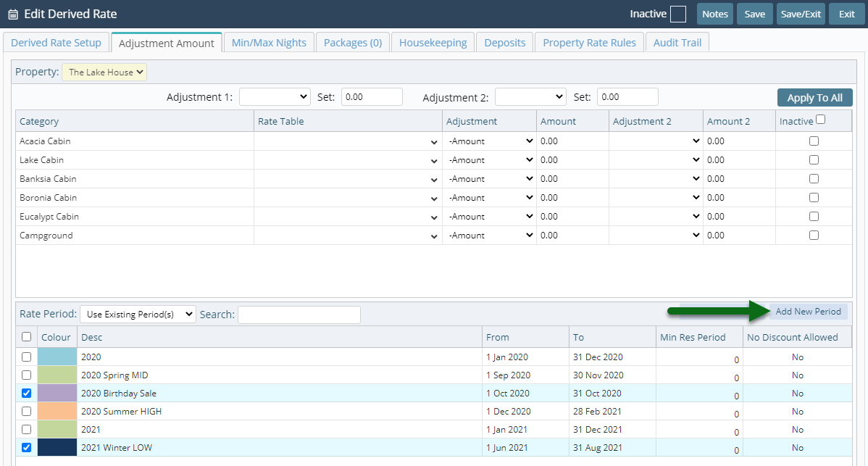Tick Inactive checkbox for Campground
The image size is (868, 466).
[814, 236]
